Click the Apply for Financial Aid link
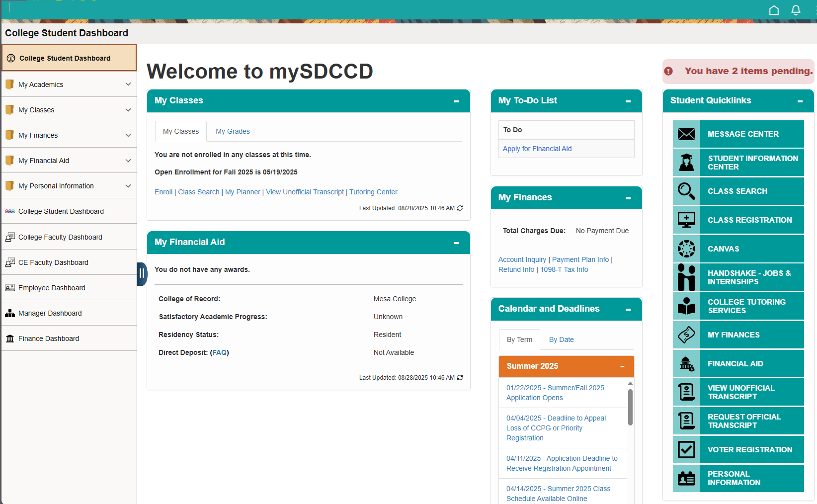The image size is (817, 504). pos(537,149)
